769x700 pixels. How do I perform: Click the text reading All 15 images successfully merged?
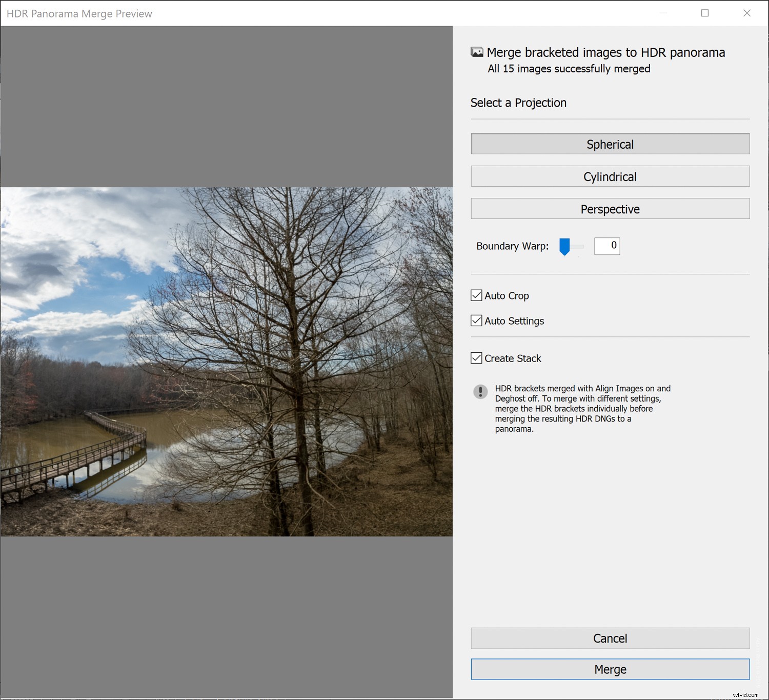coord(568,68)
